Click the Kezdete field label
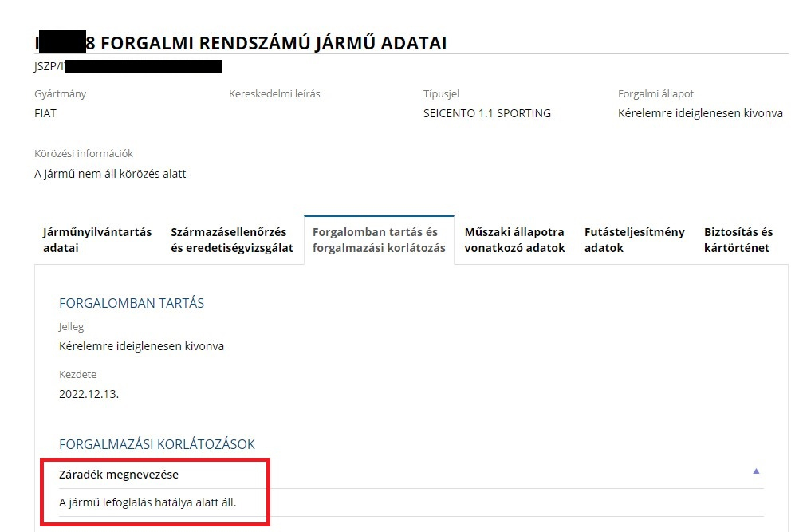The image size is (799, 532). pyautogui.click(x=77, y=374)
